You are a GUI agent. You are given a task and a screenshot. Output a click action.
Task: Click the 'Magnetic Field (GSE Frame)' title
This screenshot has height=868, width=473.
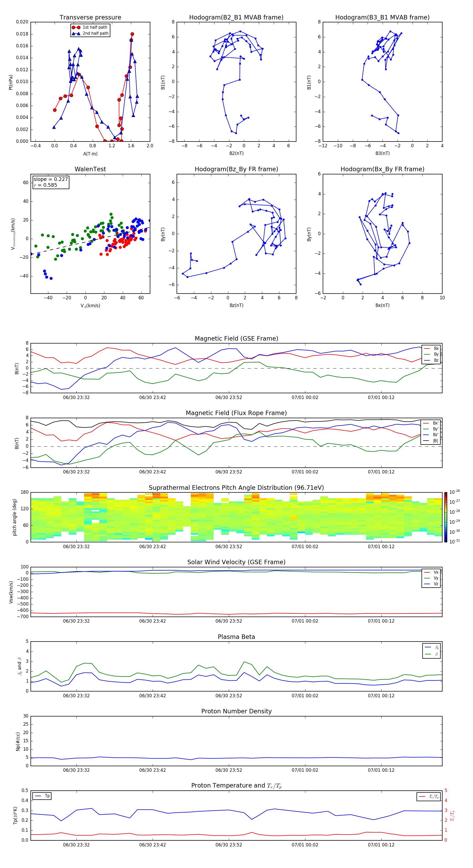[x=236, y=339]
